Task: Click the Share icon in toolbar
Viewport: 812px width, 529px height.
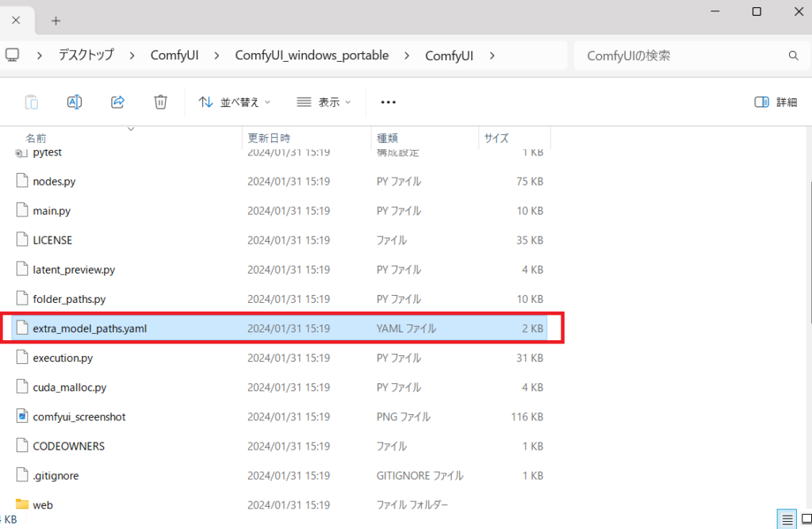Action: point(117,102)
